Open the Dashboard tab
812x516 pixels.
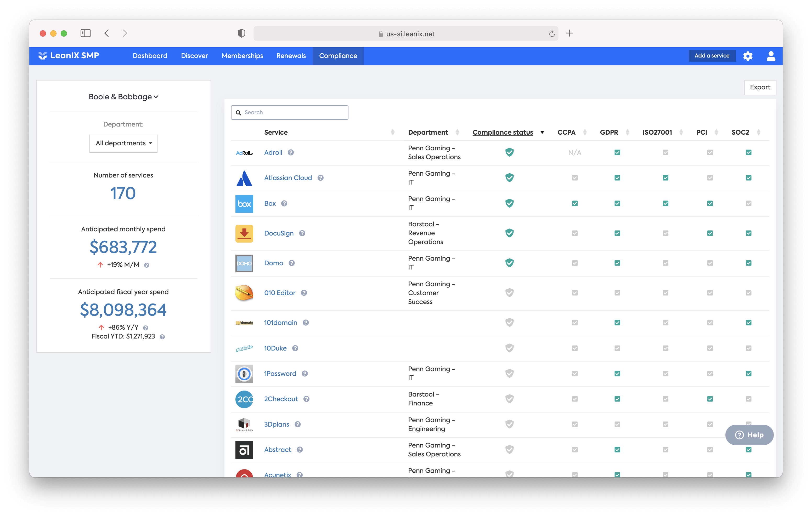(x=150, y=56)
